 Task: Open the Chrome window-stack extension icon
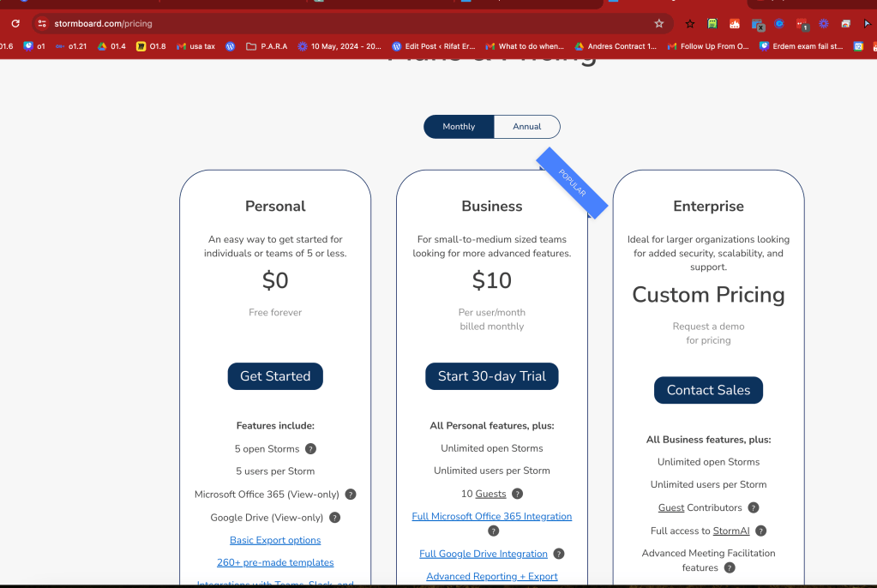coord(845,23)
